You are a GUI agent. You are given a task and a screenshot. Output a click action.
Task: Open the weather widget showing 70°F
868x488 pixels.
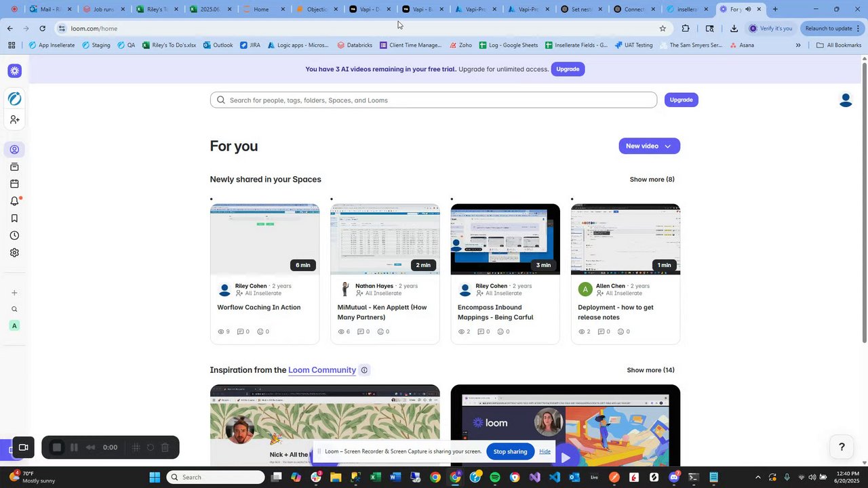33,477
